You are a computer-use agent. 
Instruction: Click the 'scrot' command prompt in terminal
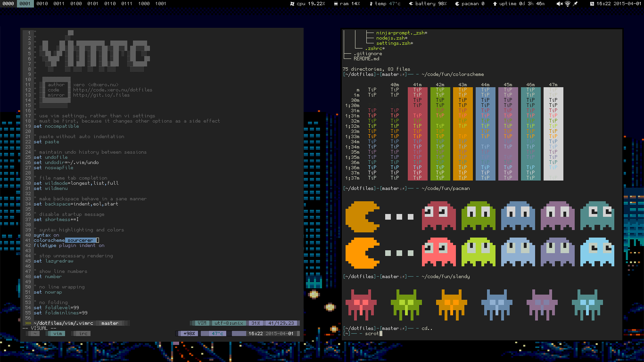click(372, 334)
